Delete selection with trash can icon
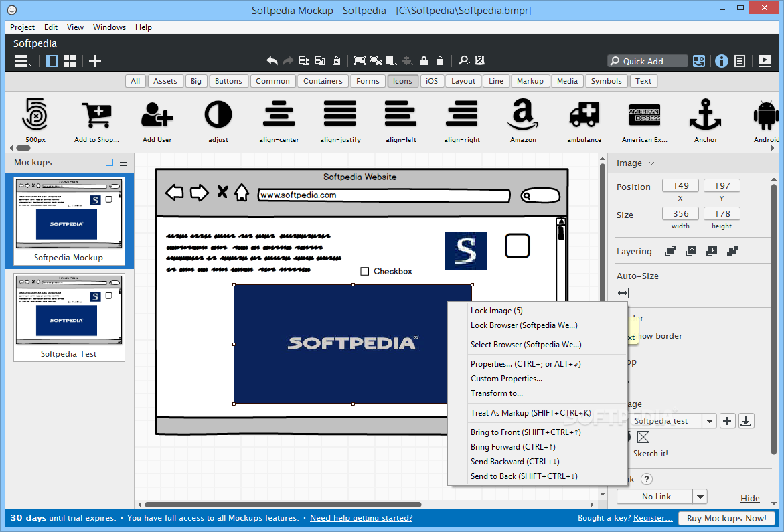The width and height of the screenshot is (784, 532). 440,60
